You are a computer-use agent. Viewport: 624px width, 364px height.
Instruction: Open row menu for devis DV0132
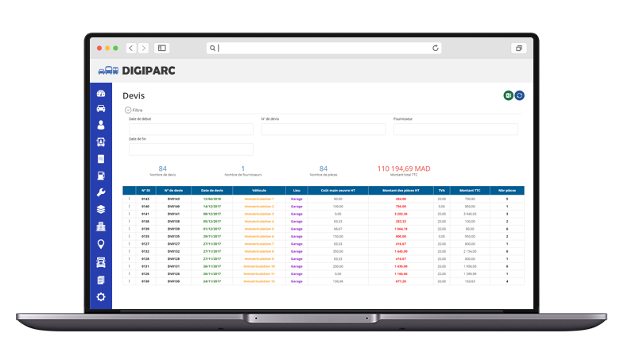click(x=129, y=251)
